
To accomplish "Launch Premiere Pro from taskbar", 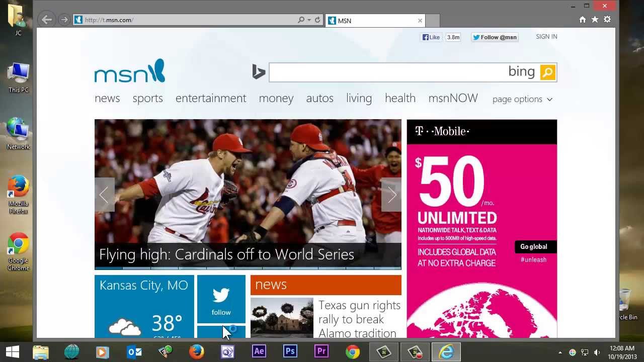I will point(321,351).
